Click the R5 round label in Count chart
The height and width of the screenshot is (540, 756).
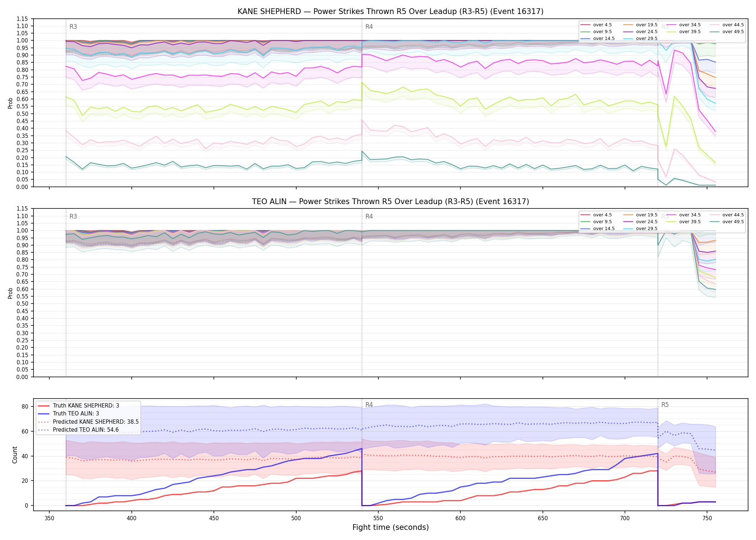click(x=665, y=405)
